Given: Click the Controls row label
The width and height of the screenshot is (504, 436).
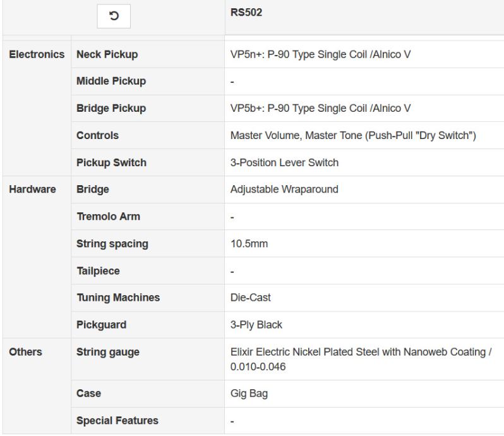Looking at the screenshot, I should [97, 135].
